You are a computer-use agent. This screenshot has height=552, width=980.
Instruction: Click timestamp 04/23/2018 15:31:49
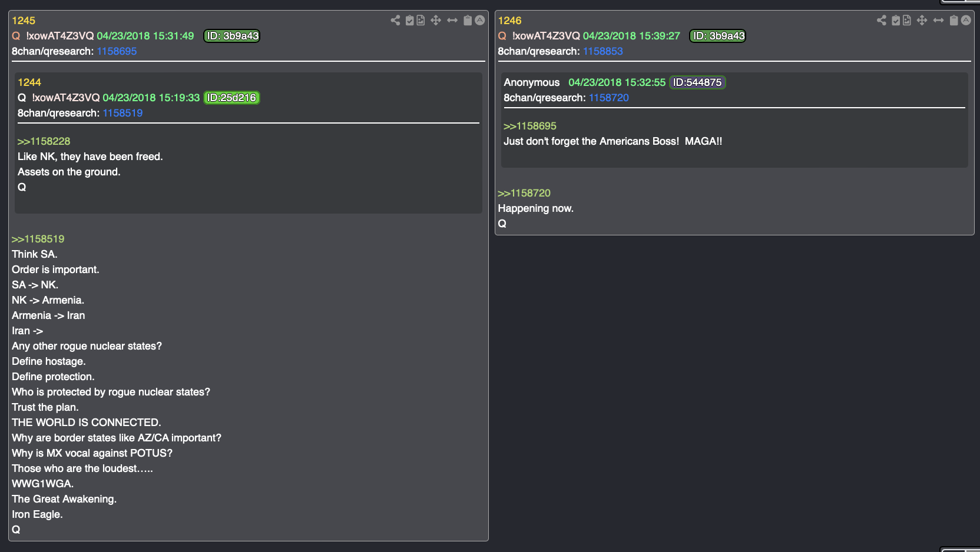coord(145,36)
